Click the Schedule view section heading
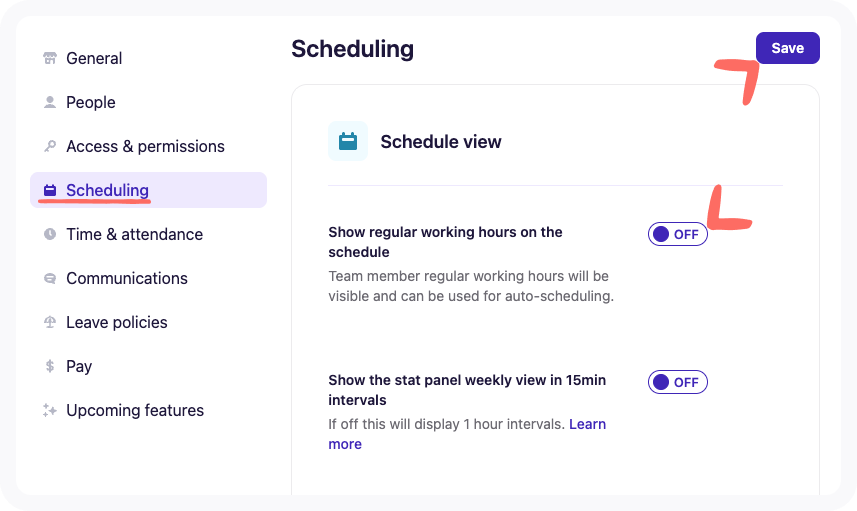Screen dimensions: 857x511 coord(441,142)
